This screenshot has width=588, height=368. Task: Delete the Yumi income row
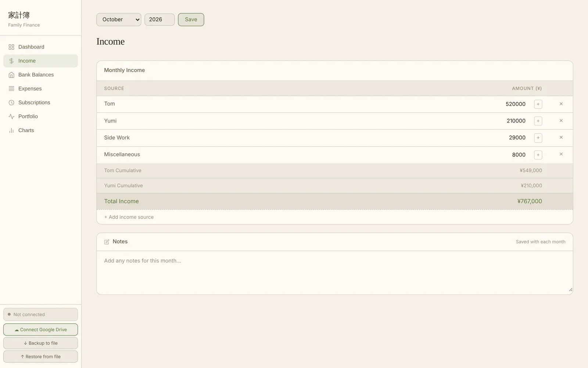click(x=561, y=121)
